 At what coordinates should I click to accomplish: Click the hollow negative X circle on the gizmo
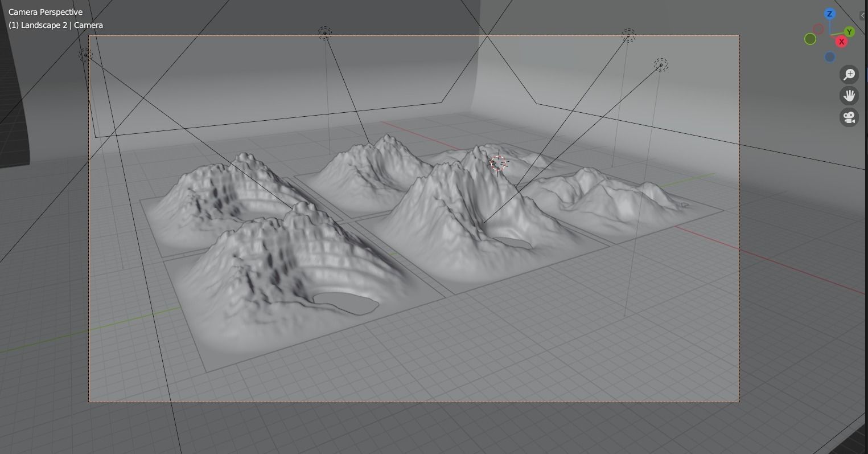[x=818, y=28]
